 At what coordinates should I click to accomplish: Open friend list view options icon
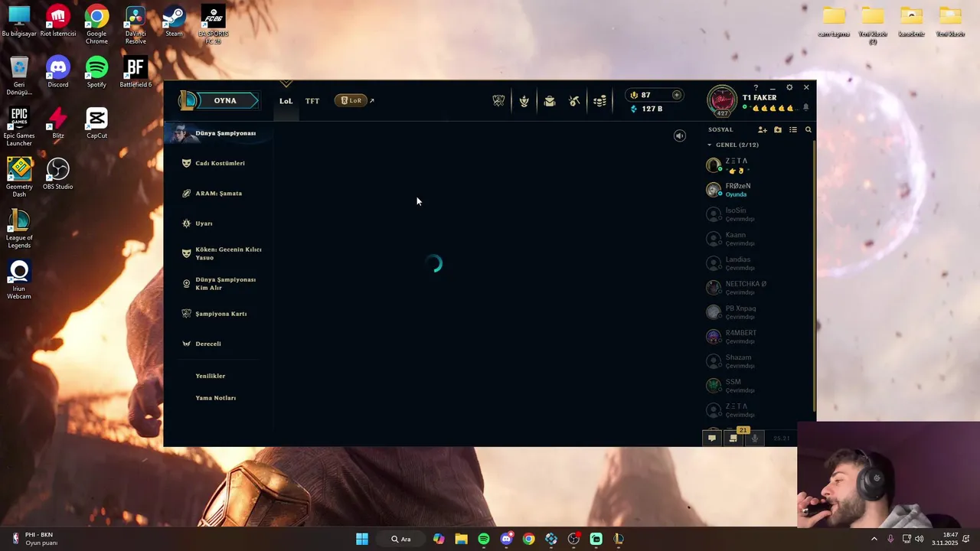793,130
